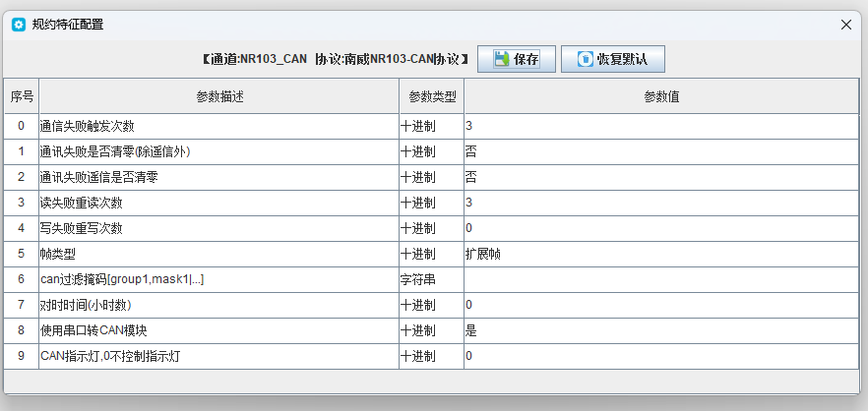Click the gear icon in title bar
The height and width of the screenshot is (411, 868).
pyautogui.click(x=18, y=24)
